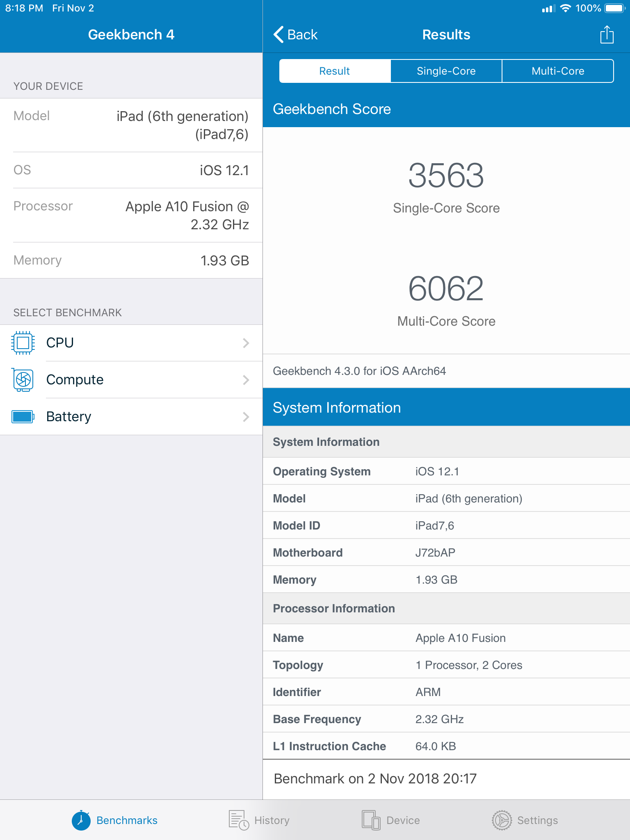Open the History tab label
This screenshot has width=630, height=840.
272,820
